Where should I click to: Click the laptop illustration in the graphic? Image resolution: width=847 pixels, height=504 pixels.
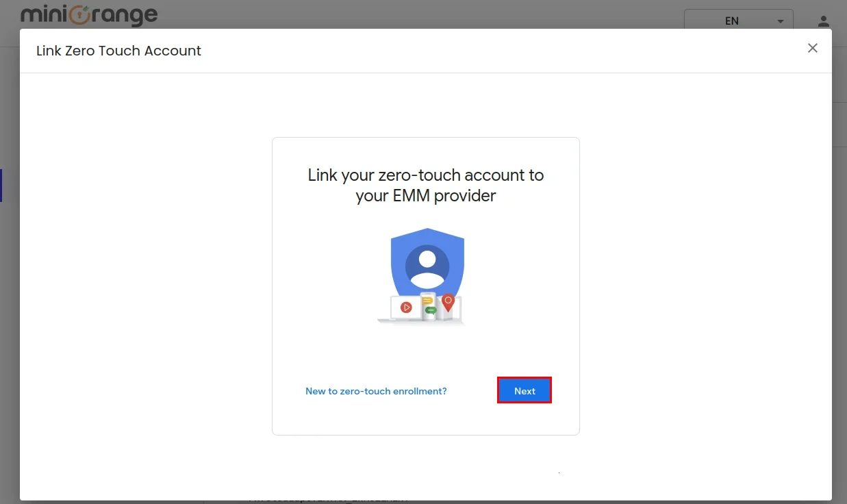click(397, 312)
